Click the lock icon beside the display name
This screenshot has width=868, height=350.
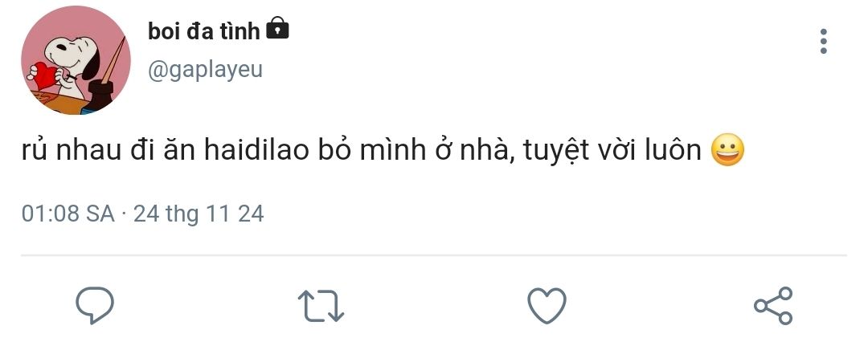click(276, 29)
